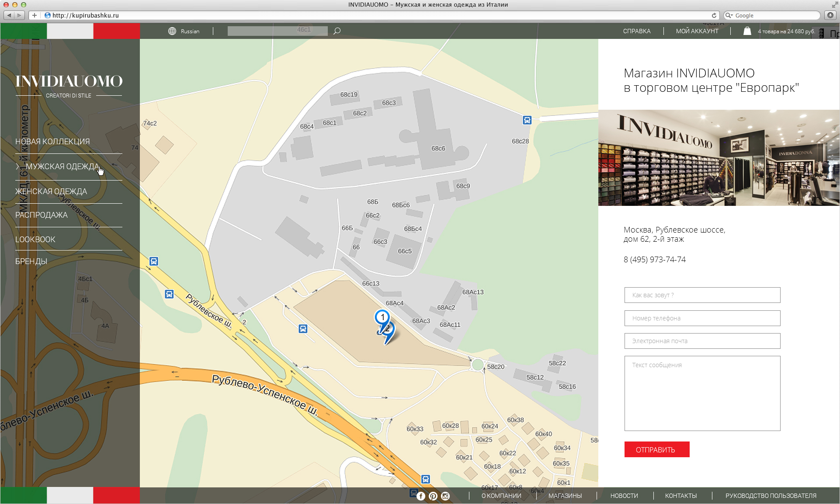Click bus stop icon beside Europark building
The width and height of the screenshot is (840, 504).
[x=303, y=329]
